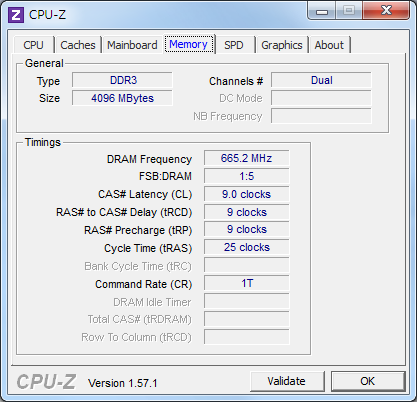Click the Cycle Time value 25 clocks
The width and height of the screenshot is (417, 402).
(x=247, y=248)
